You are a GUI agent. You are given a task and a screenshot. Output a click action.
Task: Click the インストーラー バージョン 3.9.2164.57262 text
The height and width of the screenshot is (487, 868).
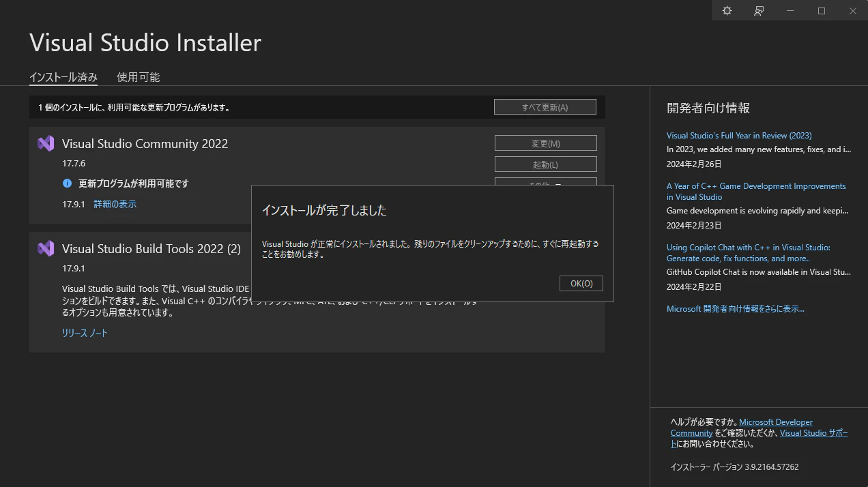click(735, 467)
